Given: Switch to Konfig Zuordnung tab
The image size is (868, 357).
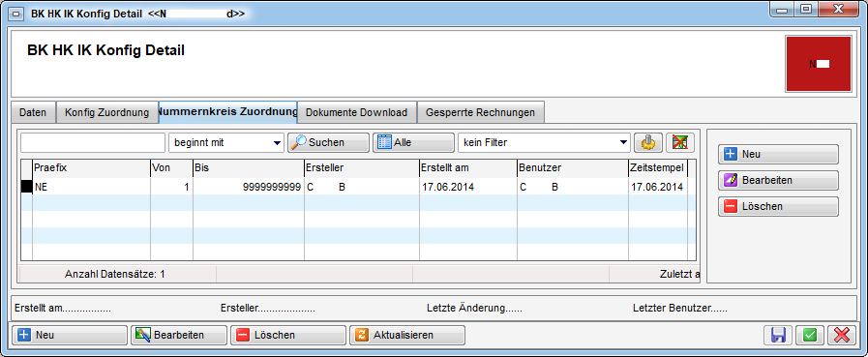Looking at the screenshot, I should click(x=106, y=112).
